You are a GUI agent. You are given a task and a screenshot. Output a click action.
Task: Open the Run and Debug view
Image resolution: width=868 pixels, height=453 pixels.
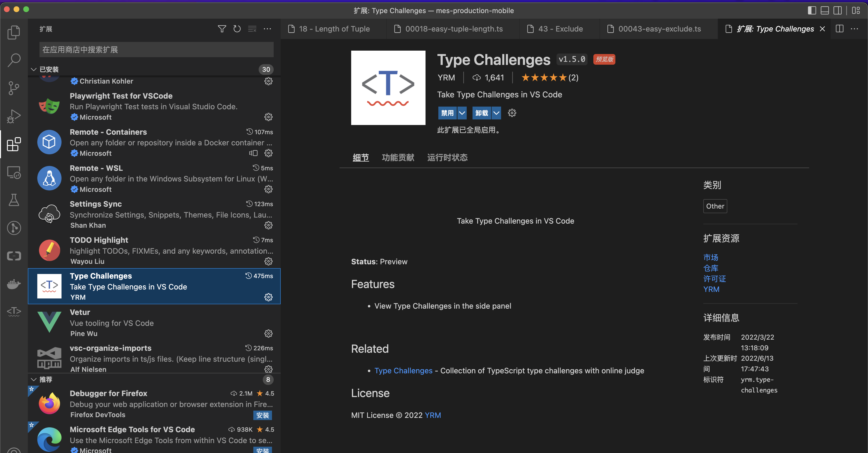14,116
